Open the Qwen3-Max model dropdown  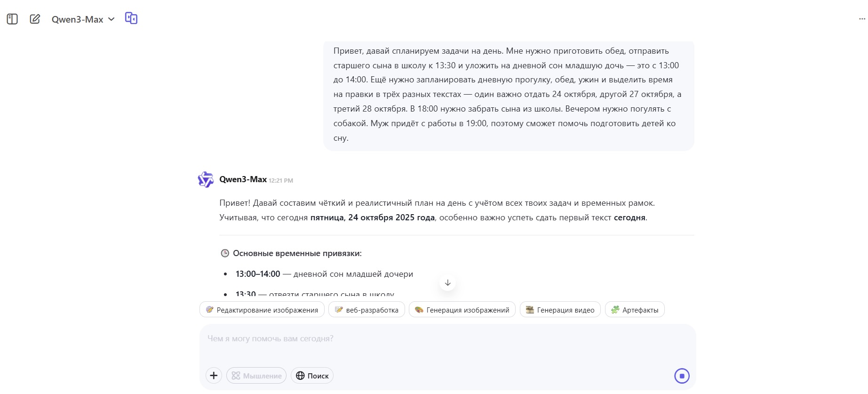[x=78, y=19]
